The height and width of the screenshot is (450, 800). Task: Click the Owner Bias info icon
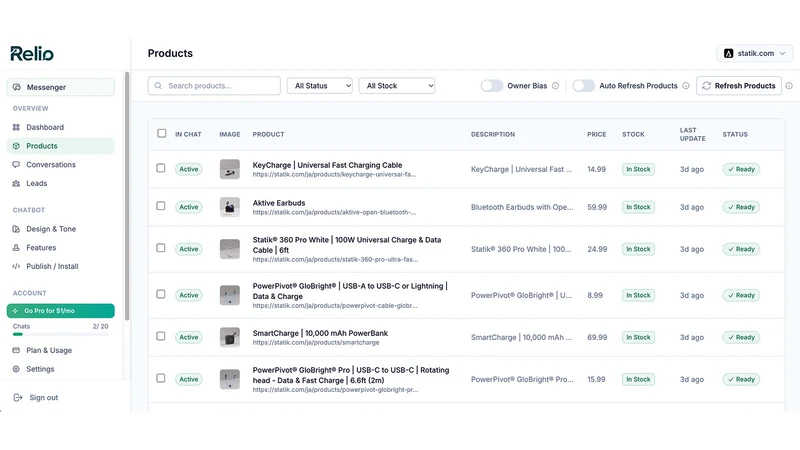click(x=555, y=86)
